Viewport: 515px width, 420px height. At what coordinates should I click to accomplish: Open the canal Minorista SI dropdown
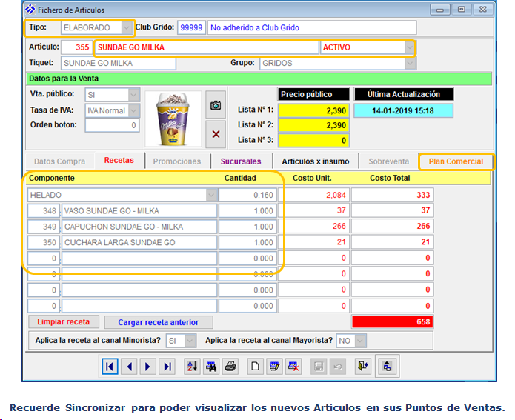(190, 341)
